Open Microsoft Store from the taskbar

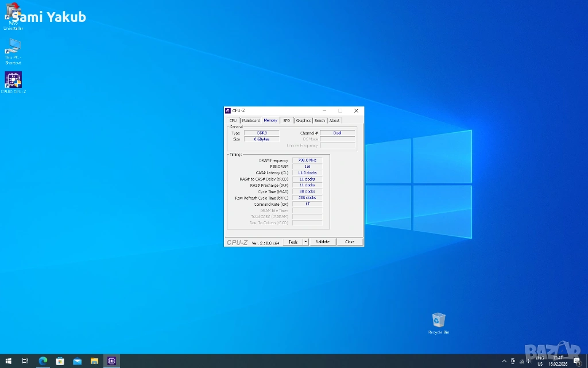60,361
